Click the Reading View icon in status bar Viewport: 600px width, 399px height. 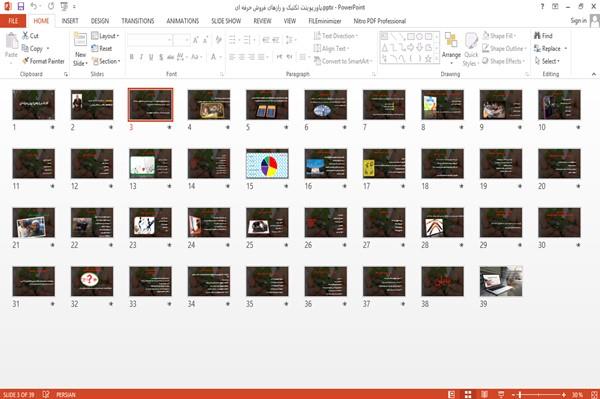(484, 394)
